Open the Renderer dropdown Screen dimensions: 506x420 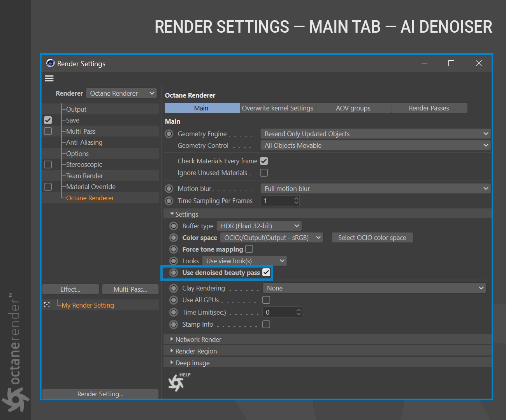(x=121, y=93)
